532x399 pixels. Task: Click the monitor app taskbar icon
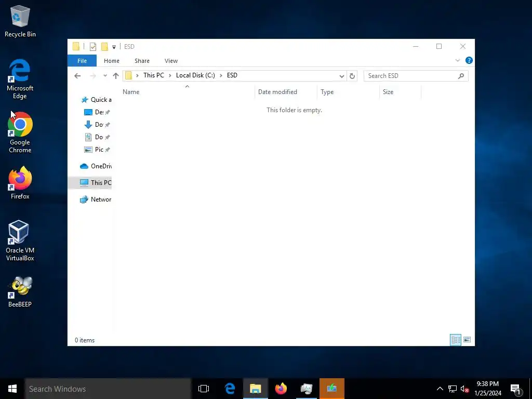[x=307, y=389]
